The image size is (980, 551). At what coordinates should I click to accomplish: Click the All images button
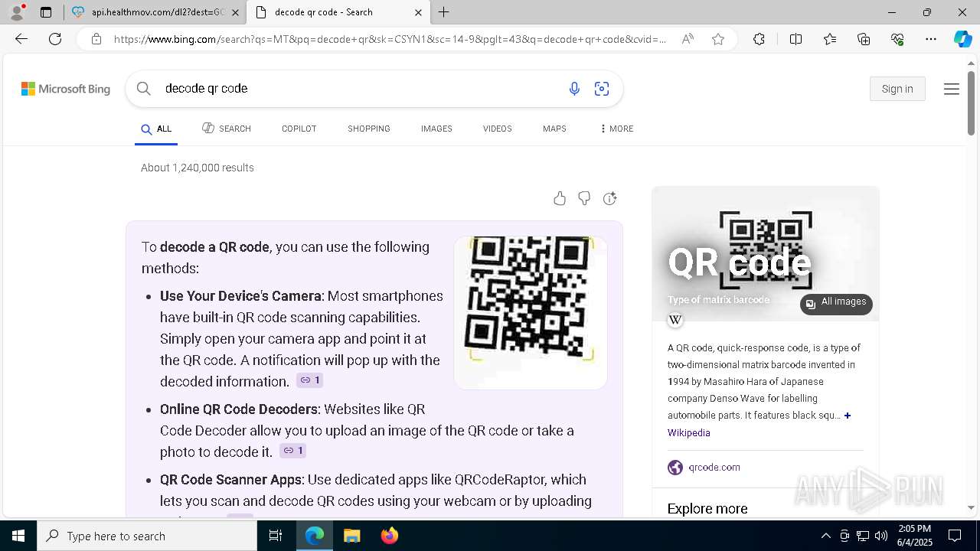coord(836,303)
